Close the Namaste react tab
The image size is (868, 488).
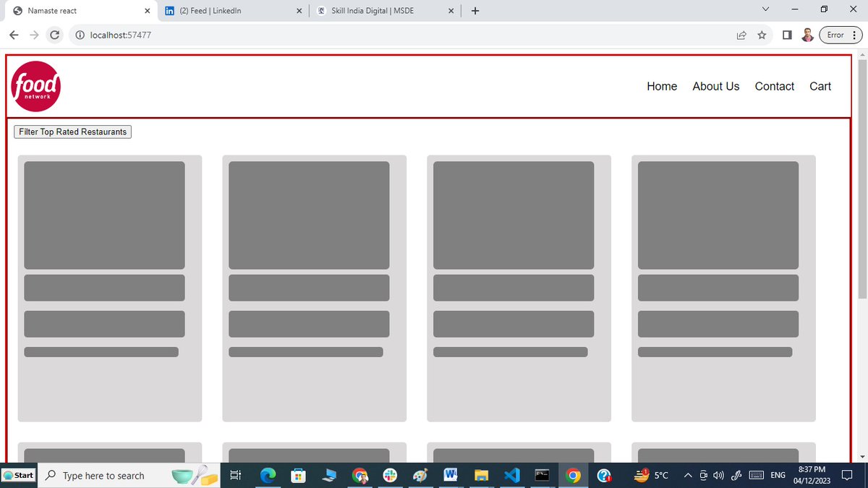point(147,11)
